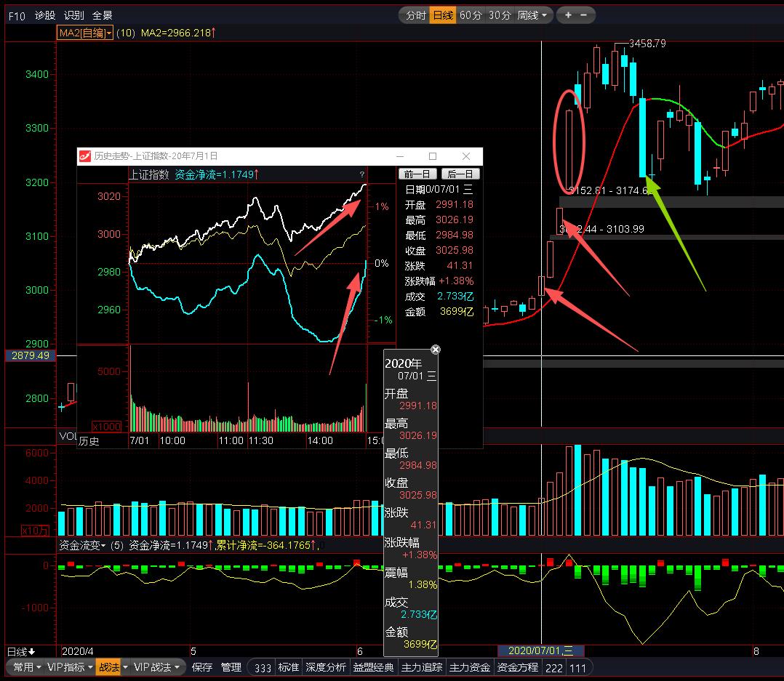Screen dimensions: 784x681
Task: Click the 2020/07/01 date marker on timeline
Action: tap(540, 651)
